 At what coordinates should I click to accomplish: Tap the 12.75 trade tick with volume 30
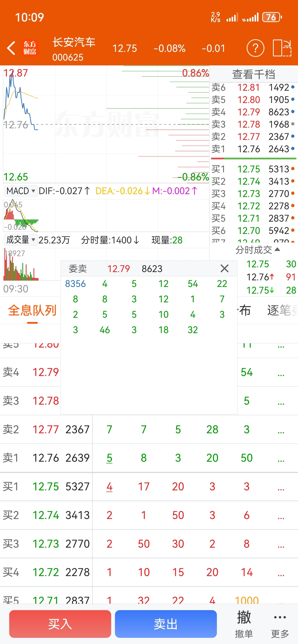271,264
